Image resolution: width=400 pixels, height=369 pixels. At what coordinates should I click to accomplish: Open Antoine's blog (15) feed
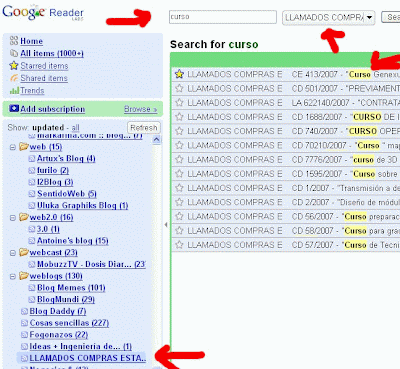point(72,241)
